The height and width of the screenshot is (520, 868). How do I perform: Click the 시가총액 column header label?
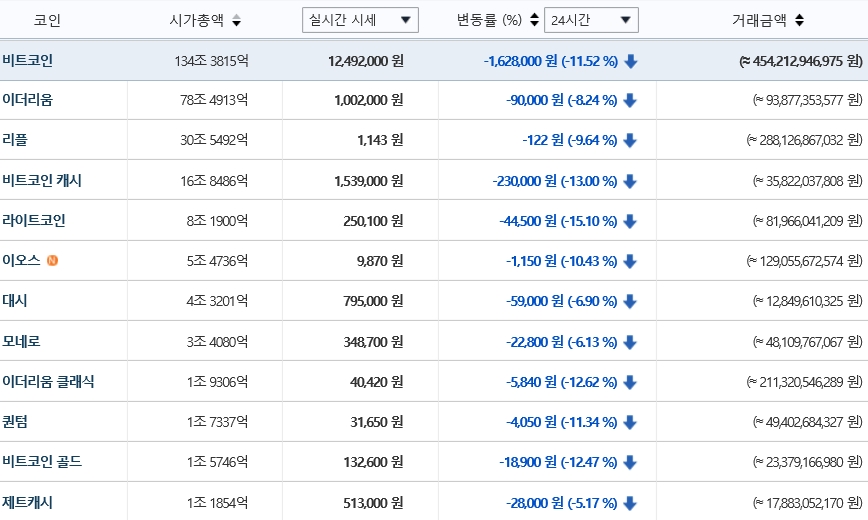click(x=197, y=20)
